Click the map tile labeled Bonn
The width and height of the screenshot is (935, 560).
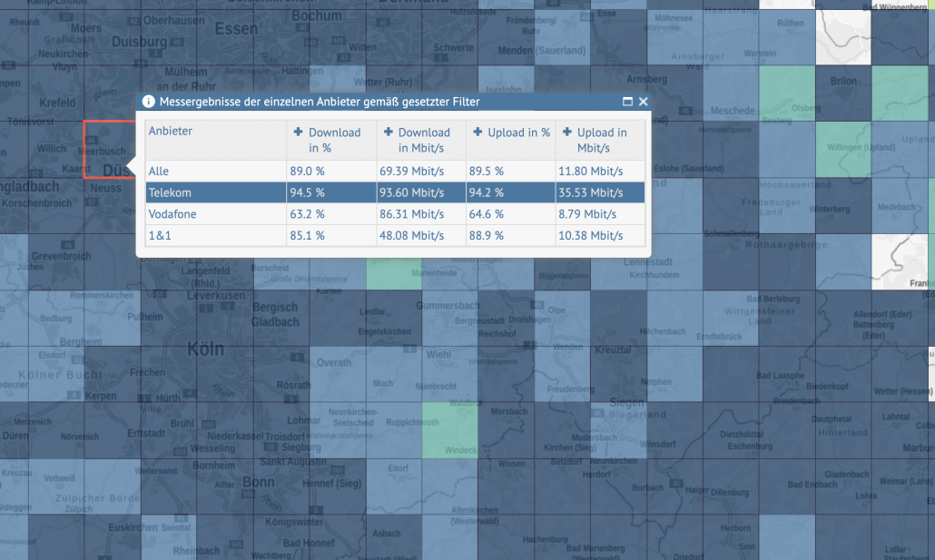point(281,486)
